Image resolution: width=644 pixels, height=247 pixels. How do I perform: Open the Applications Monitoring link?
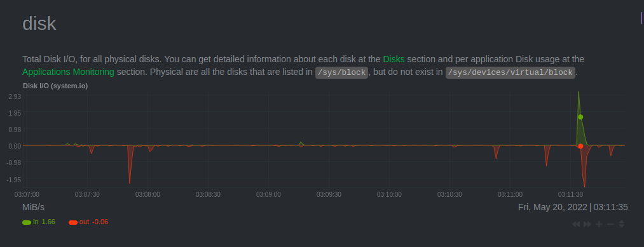(68, 72)
